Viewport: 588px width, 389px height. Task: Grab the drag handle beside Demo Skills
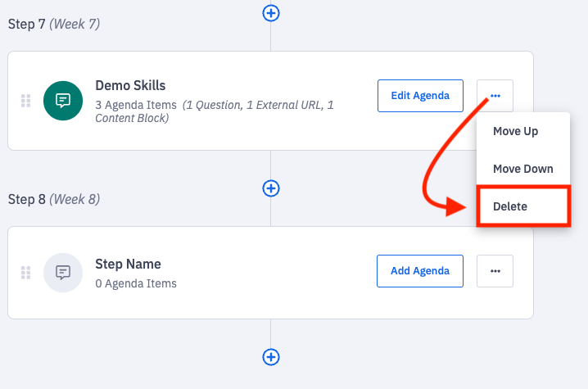click(x=25, y=101)
